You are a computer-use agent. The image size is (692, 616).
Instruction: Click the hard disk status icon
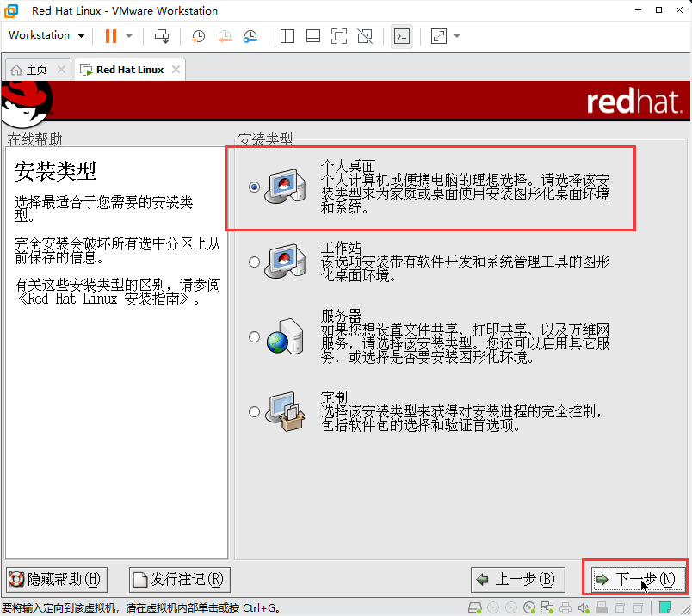[475, 608]
